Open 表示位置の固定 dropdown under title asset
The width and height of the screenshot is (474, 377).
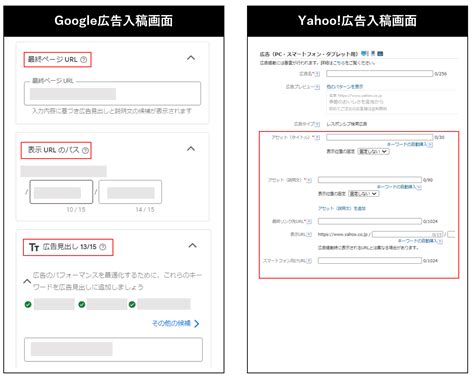pyautogui.click(x=373, y=151)
